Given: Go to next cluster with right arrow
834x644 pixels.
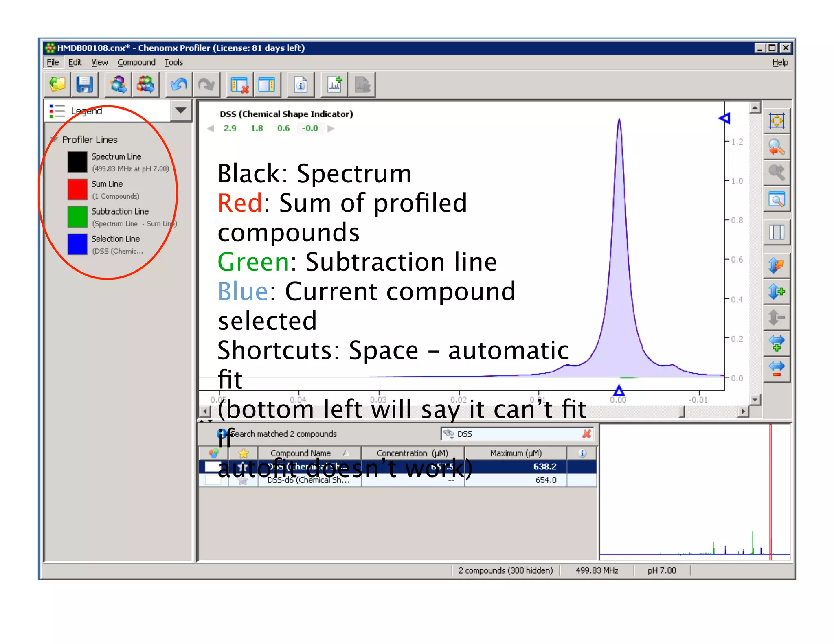Looking at the screenshot, I should pyautogui.click(x=331, y=129).
